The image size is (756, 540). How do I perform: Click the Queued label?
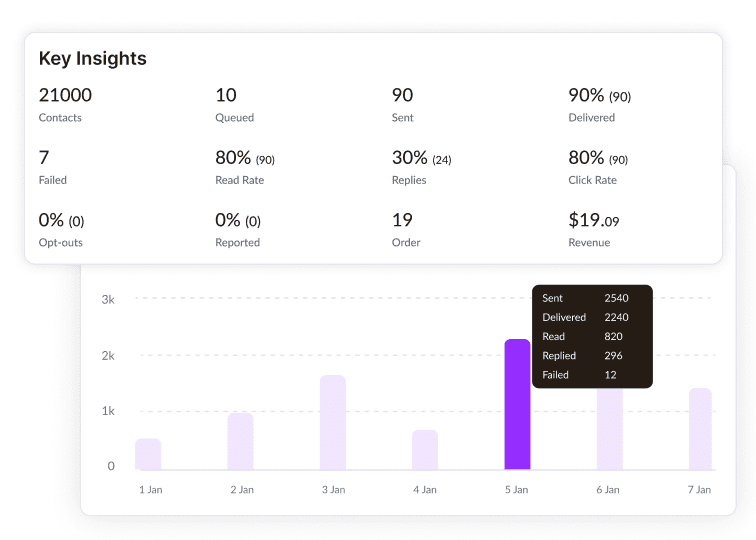point(234,118)
